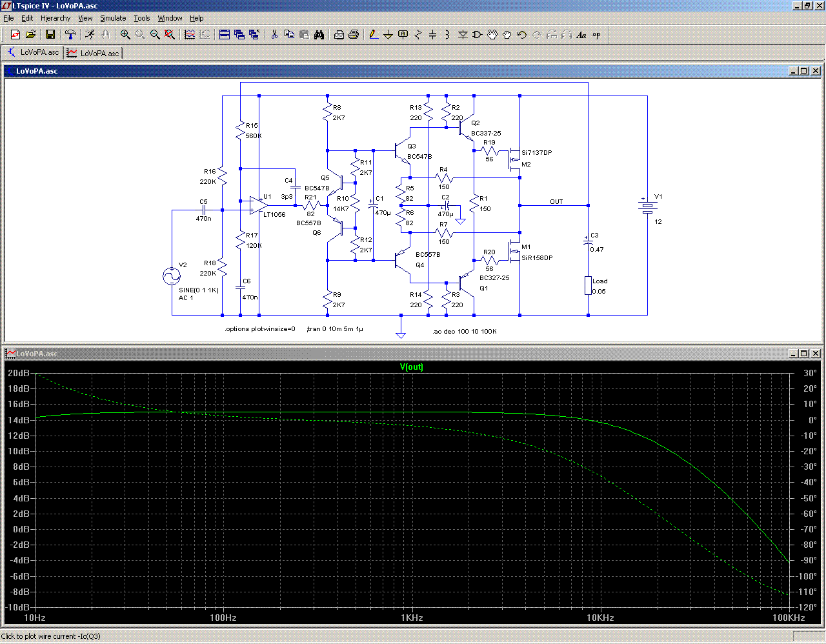Click the Run simulation icon
The image size is (826, 644).
pyautogui.click(x=90, y=35)
